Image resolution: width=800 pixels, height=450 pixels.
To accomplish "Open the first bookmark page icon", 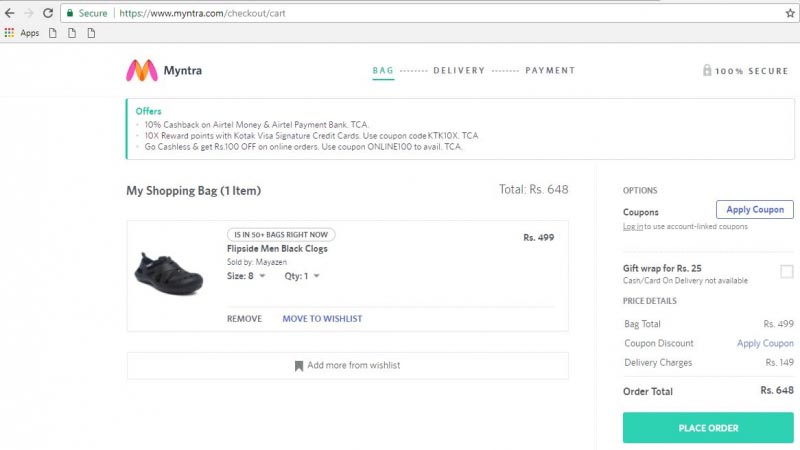I will [x=53, y=33].
